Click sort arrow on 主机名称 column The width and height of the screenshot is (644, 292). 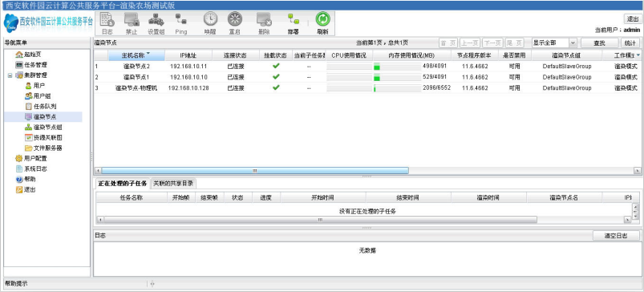148,54
